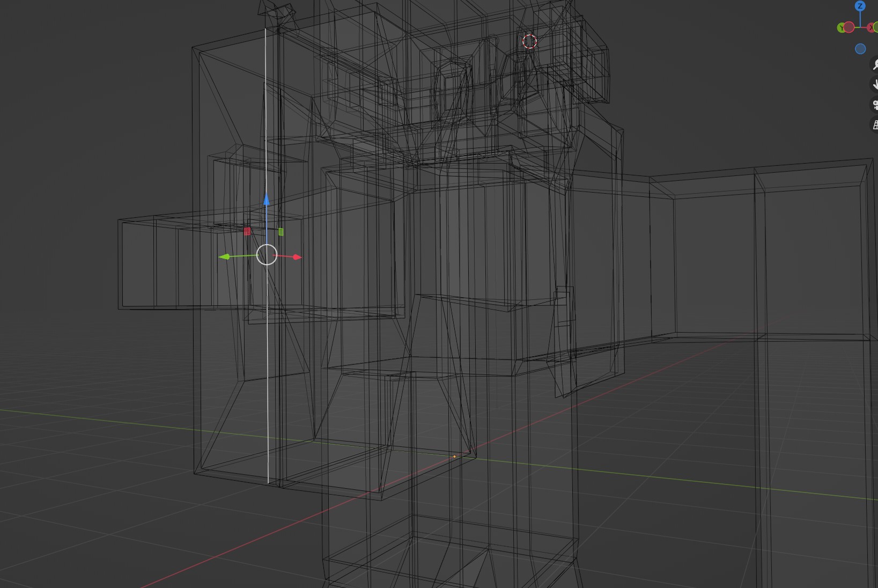Click the pan hand viewport icon
The height and width of the screenshot is (588, 878).
874,84
